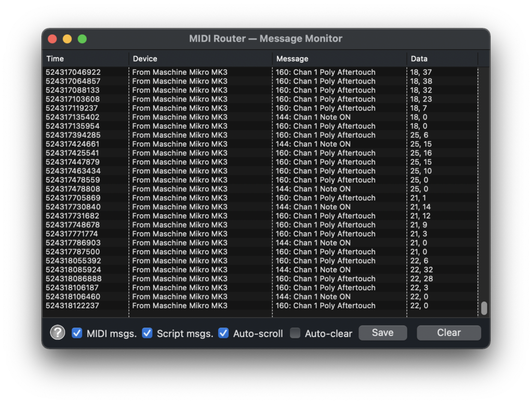Click timestamp 524317705869

(73, 198)
